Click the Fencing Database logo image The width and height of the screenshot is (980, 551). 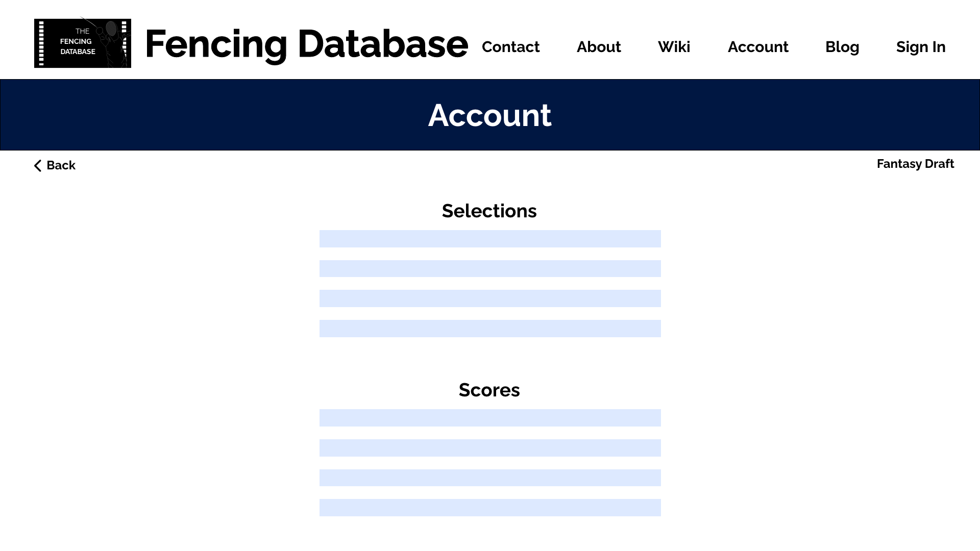[x=82, y=43]
